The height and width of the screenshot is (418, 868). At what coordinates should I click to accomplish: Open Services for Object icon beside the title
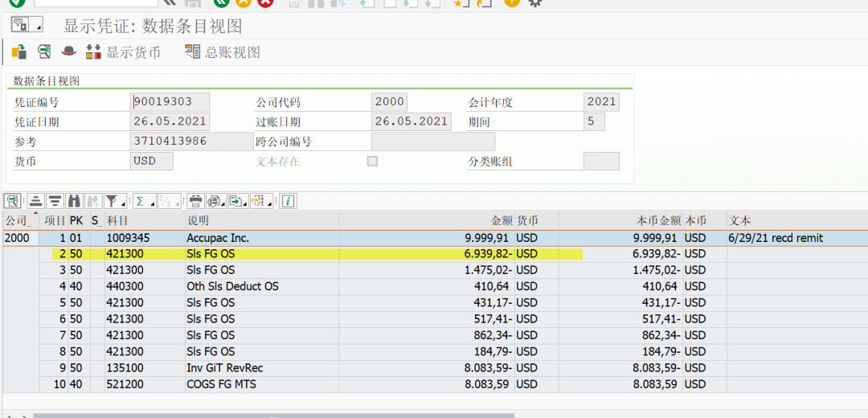tap(20, 25)
